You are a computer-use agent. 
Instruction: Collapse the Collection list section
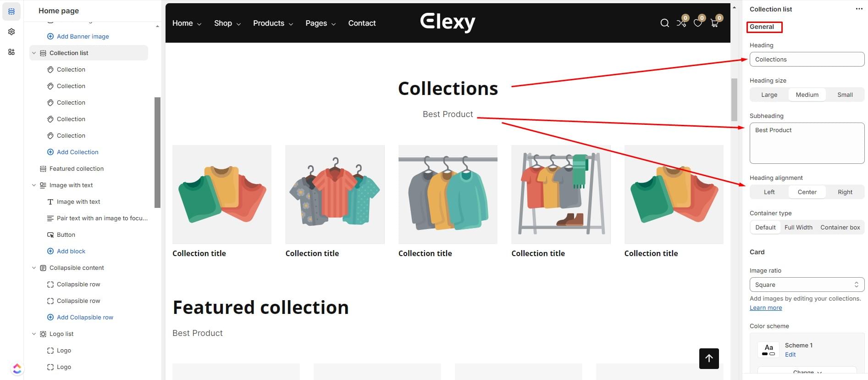34,53
